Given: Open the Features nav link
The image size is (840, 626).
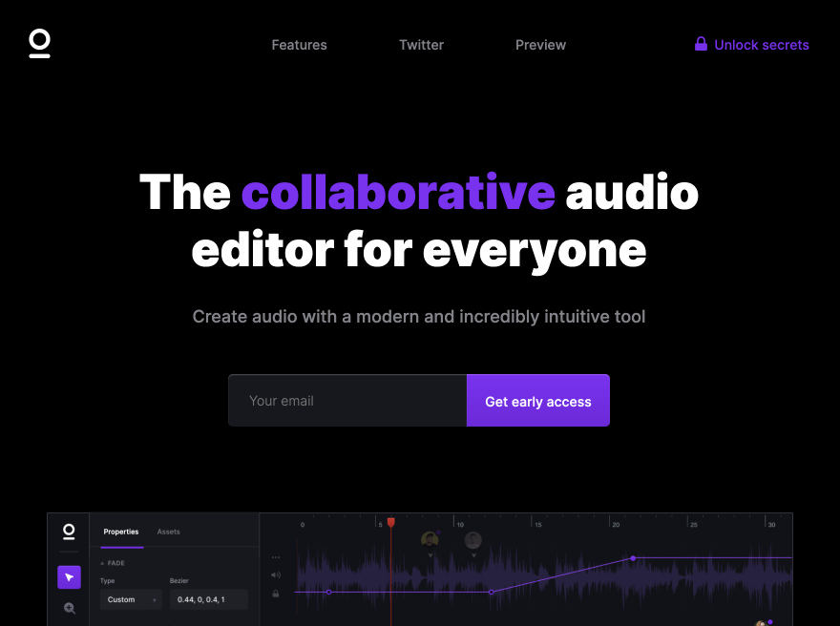Looking at the screenshot, I should (x=299, y=45).
